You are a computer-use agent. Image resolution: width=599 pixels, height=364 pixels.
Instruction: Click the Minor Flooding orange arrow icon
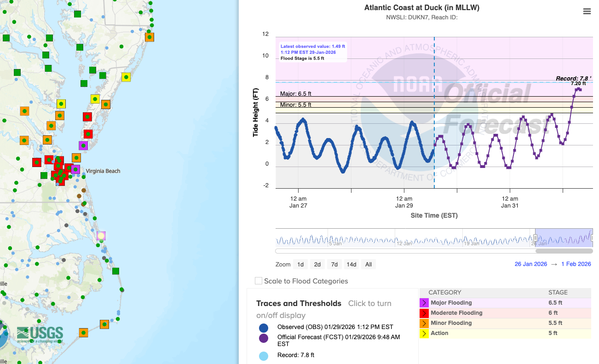click(424, 323)
